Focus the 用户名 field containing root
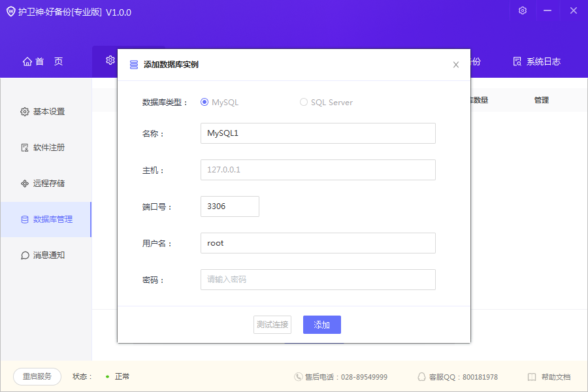This screenshot has height=392, width=588. (318, 243)
